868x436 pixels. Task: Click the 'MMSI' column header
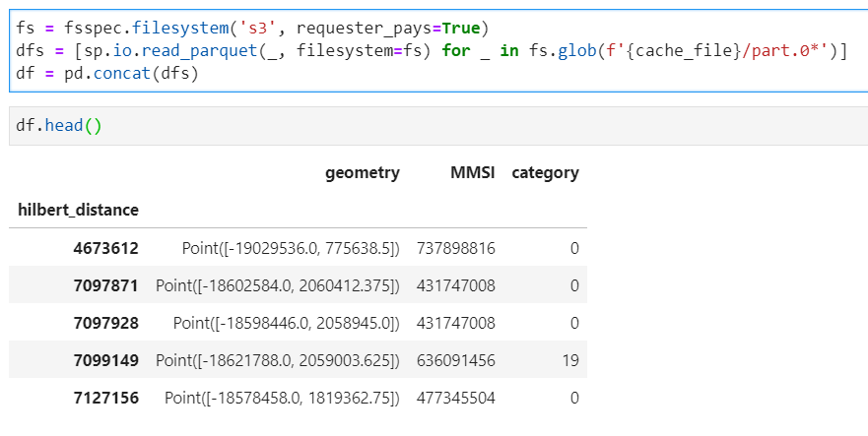[472, 172]
